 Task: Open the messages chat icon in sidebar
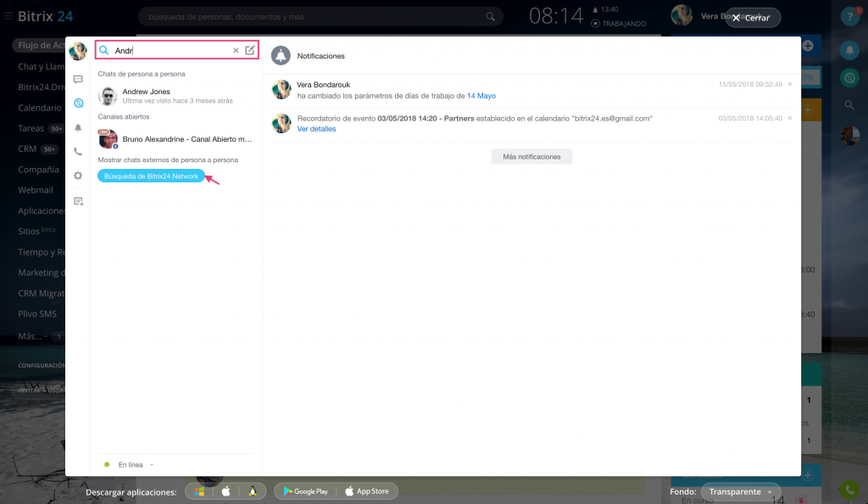[x=78, y=79]
